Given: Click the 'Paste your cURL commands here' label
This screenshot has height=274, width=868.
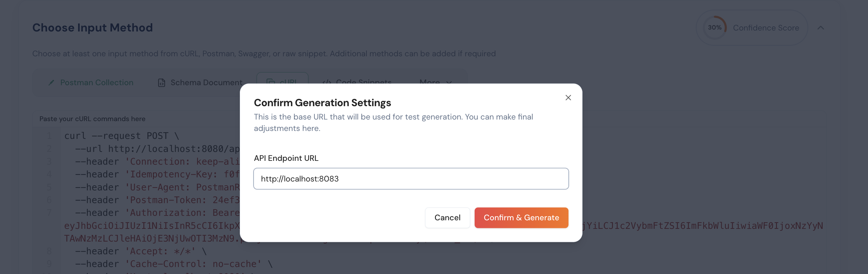Looking at the screenshot, I should tap(92, 119).
